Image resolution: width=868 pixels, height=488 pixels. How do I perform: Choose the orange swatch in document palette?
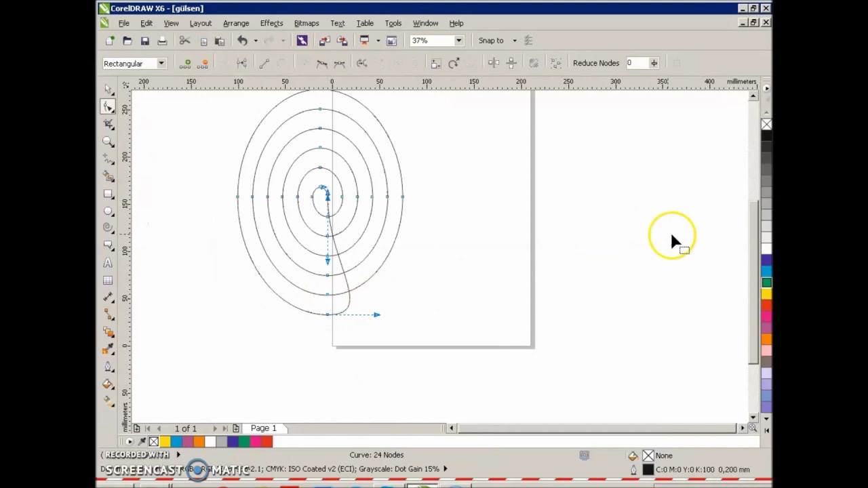point(199,442)
